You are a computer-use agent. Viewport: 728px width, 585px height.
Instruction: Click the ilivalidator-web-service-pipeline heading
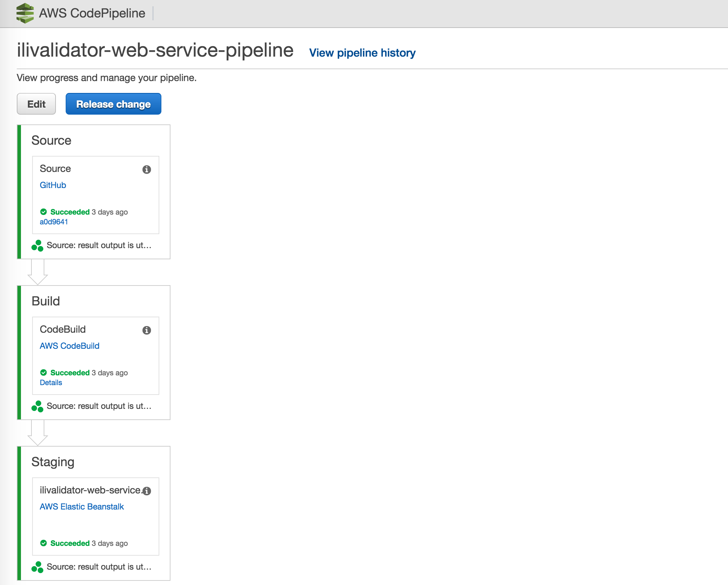pos(155,50)
